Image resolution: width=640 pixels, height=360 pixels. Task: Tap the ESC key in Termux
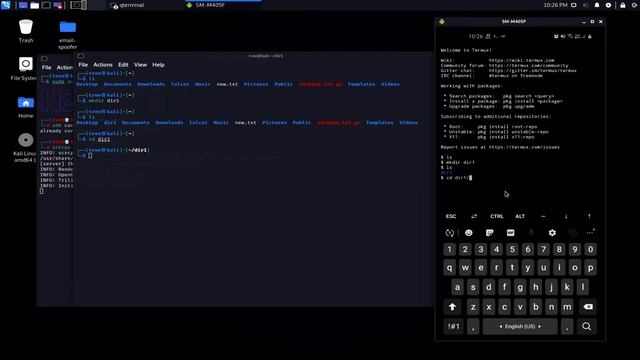point(451,216)
